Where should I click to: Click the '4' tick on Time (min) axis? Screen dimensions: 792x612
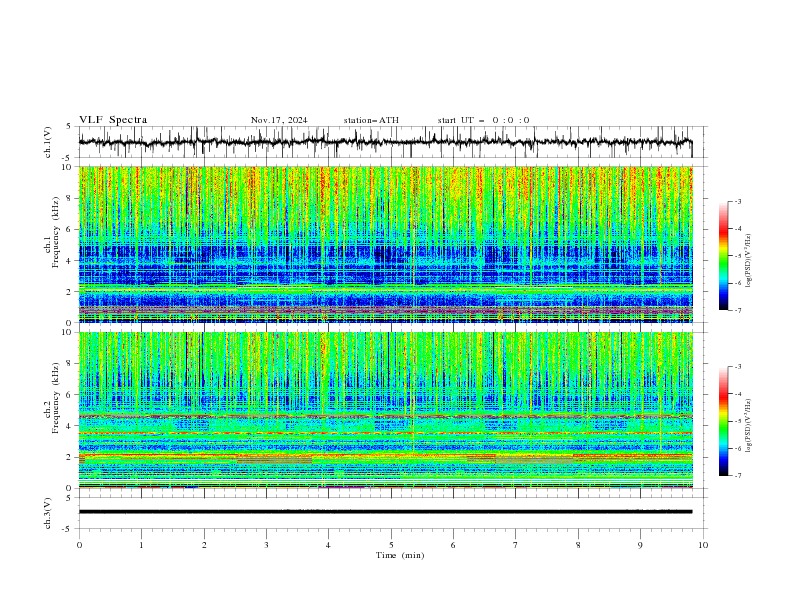[x=328, y=545]
